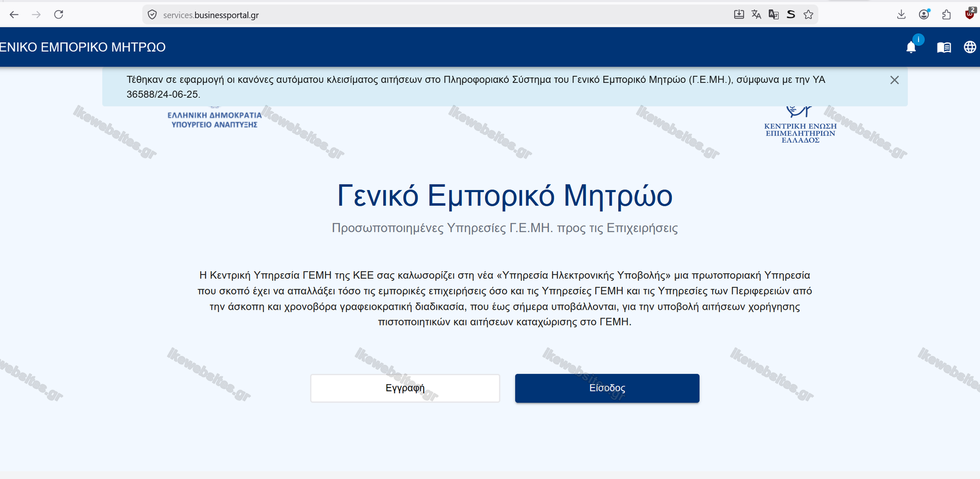The width and height of the screenshot is (980, 479).
Task: Open the notifications bell
Action: (911, 47)
